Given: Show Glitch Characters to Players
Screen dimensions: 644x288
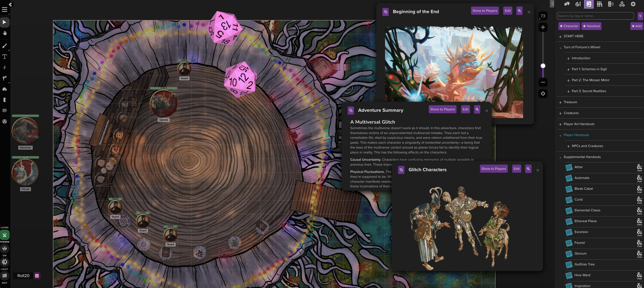Looking at the screenshot, I should (494, 169).
